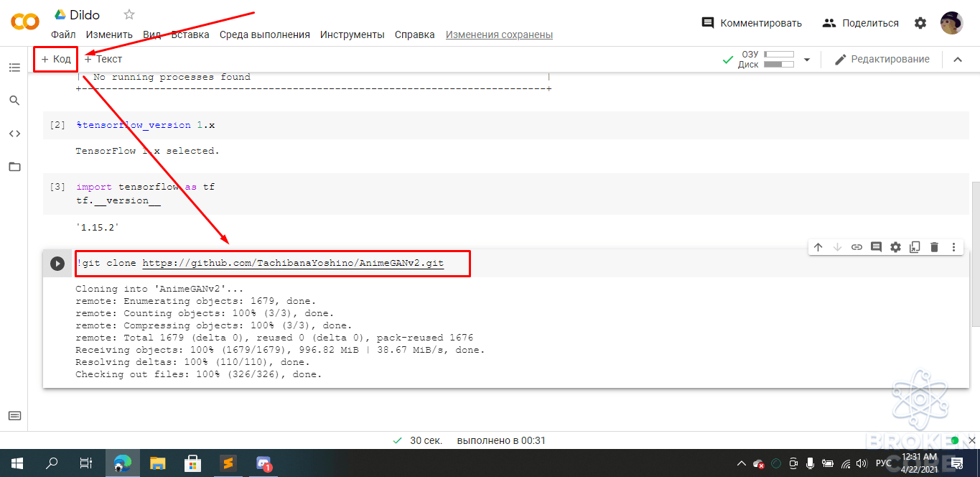Move the selected cell down
Image resolution: width=980 pixels, height=477 pixels.
[x=837, y=247]
